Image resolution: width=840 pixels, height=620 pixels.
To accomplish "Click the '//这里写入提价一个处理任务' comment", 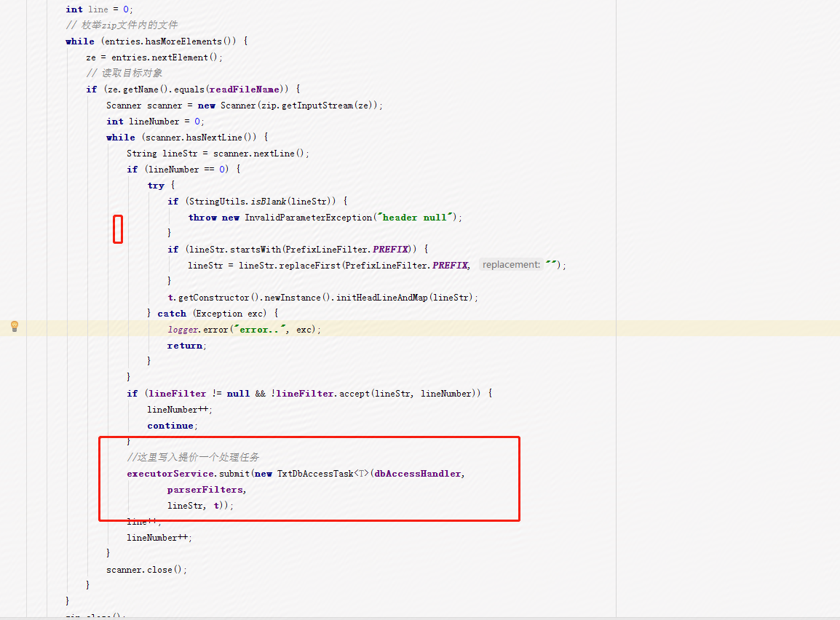I will tap(193, 457).
